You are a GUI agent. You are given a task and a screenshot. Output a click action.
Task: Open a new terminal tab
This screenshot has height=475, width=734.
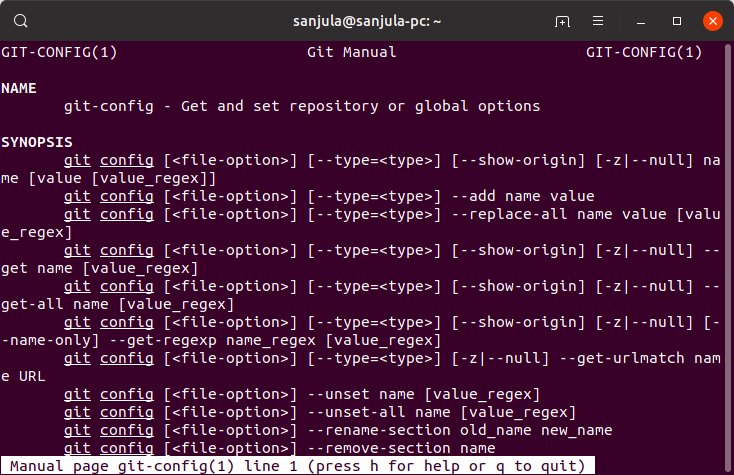tap(562, 21)
